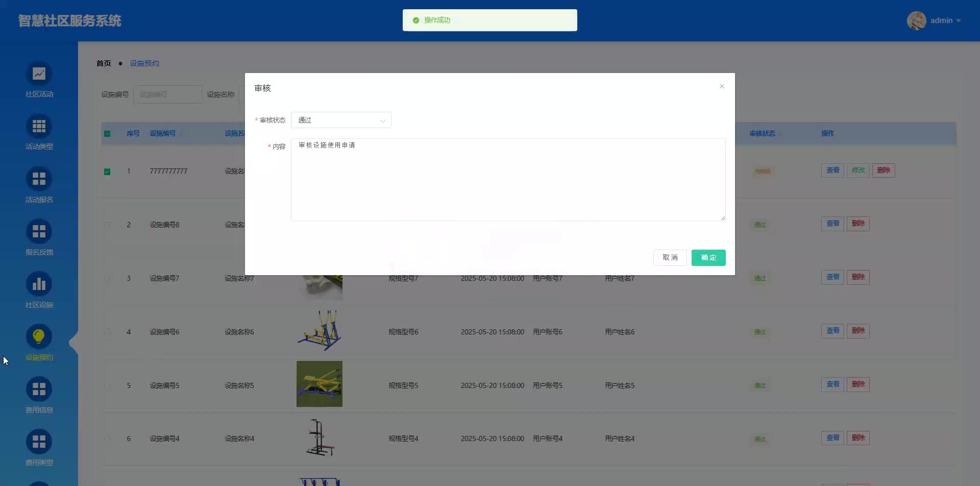This screenshot has width=980, height=486.
Task: Click the 首页 breadcrumb link
Action: tap(104, 63)
